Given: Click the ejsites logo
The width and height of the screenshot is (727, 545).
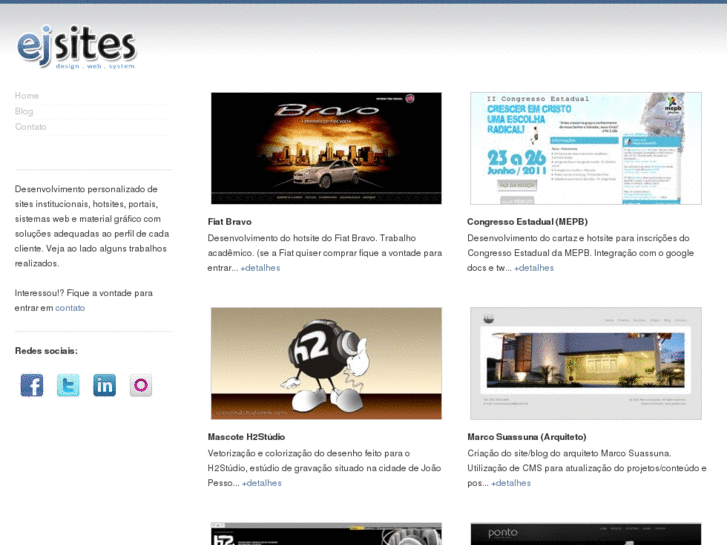Looking at the screenshot, I should [77, 47].
